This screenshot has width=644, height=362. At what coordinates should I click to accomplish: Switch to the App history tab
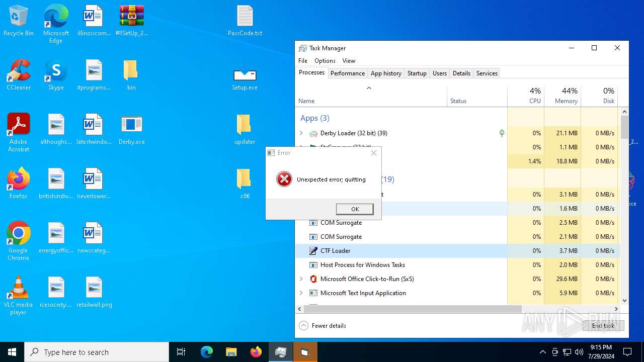click(x=386, y=73)
